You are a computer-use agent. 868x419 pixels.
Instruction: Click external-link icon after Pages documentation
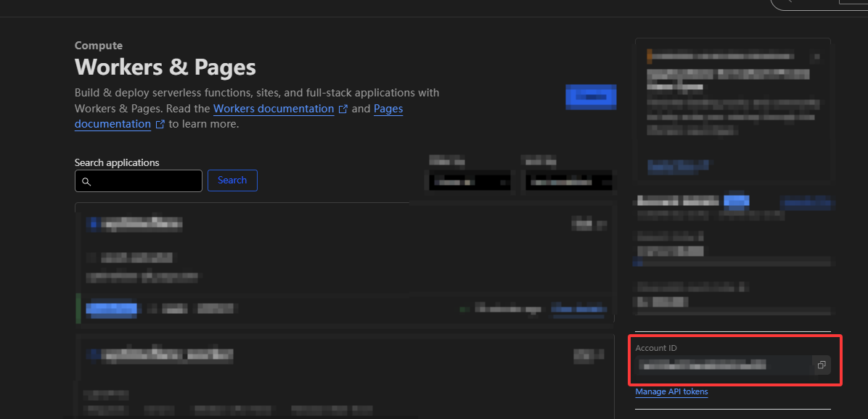coord(160,124)
